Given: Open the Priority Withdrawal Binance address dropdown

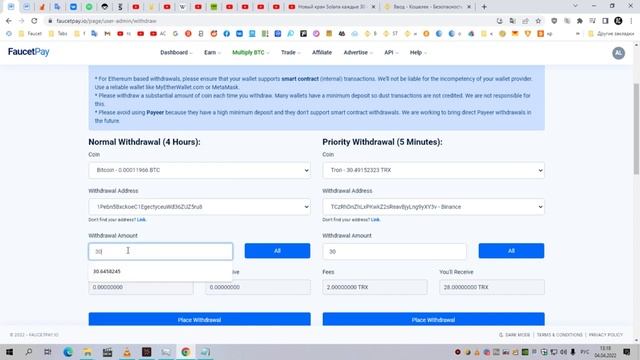Looking at the screenshot, I should (x=433, y=207).
